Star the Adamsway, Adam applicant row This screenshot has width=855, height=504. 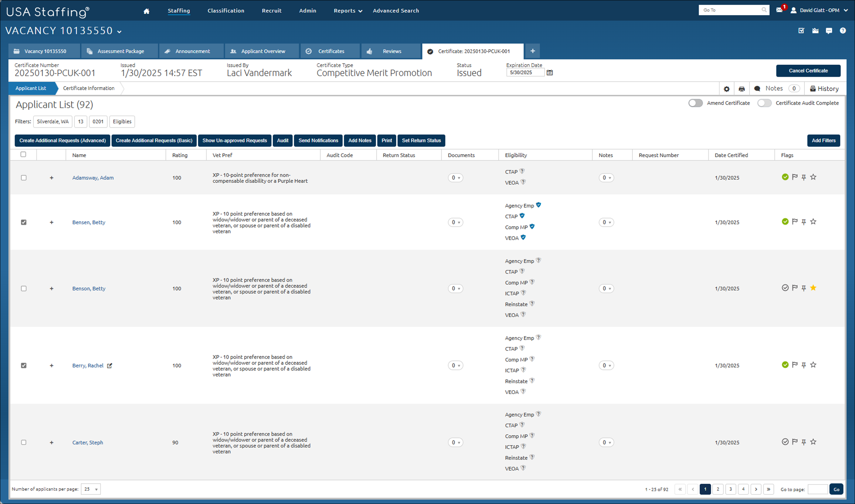click(813, 177)
